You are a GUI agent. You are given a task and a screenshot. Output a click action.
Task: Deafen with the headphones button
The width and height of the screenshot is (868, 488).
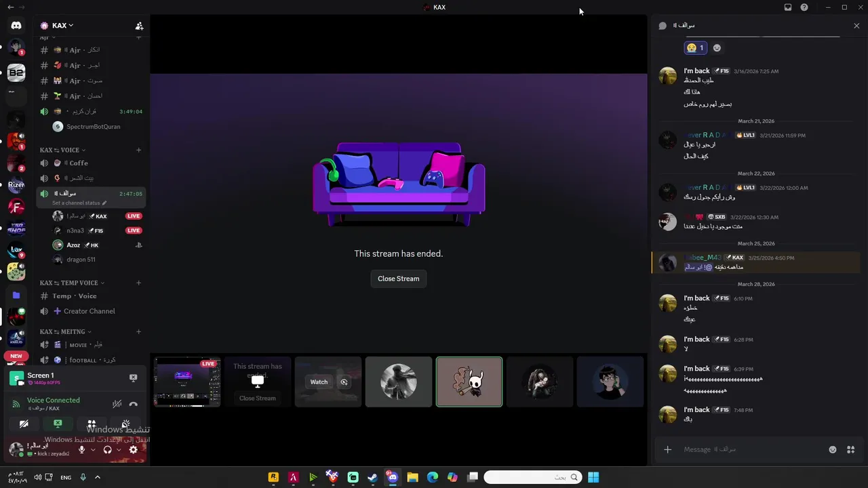coord(107,449)
